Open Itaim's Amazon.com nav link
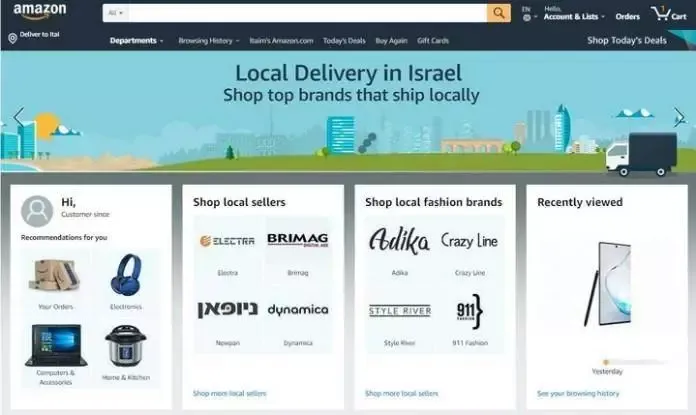This screenshot has width=696, height=415. point(281,41)
